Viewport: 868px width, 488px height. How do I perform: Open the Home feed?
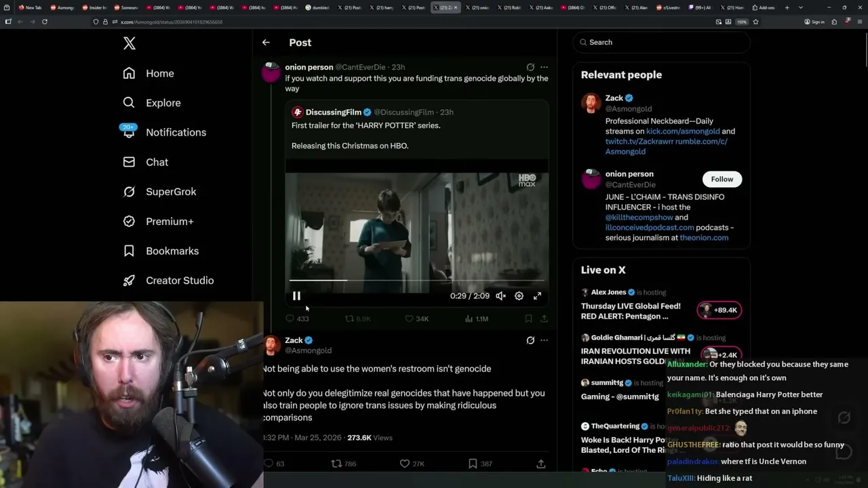point(149,73)
